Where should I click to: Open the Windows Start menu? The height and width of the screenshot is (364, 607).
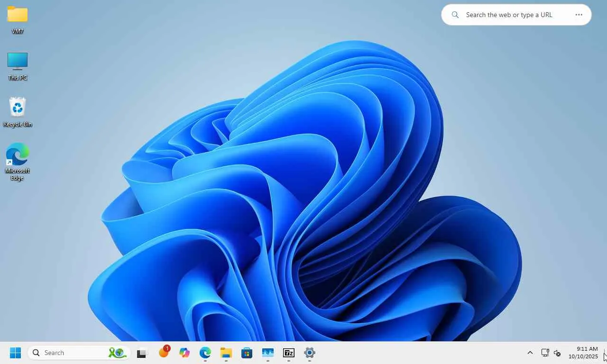point(15,353)
